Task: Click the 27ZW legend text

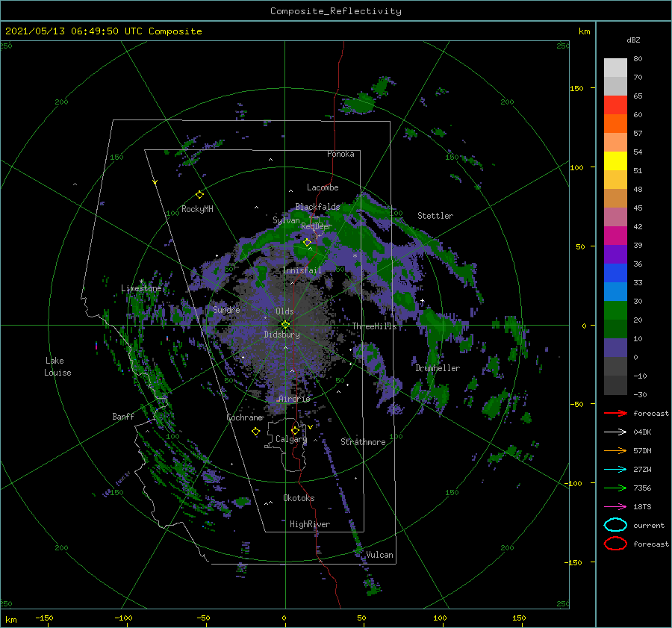Action: 642,470
